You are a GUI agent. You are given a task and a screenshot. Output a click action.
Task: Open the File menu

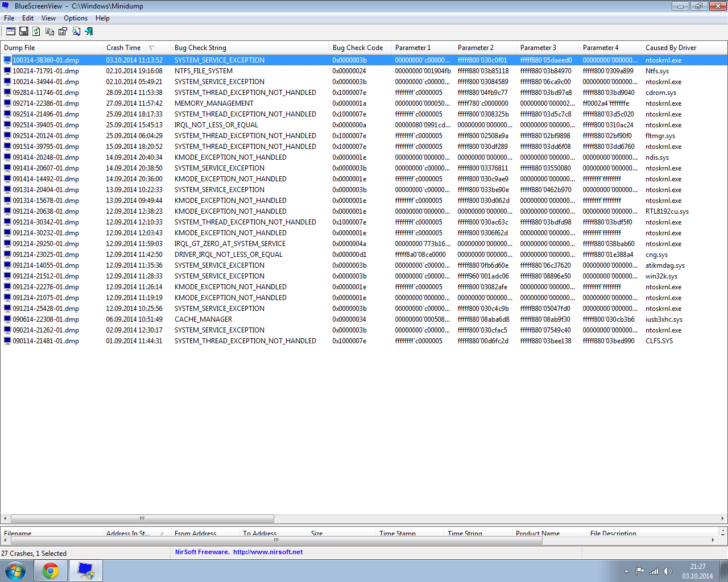pyautogui.click(x=9, y=18)
